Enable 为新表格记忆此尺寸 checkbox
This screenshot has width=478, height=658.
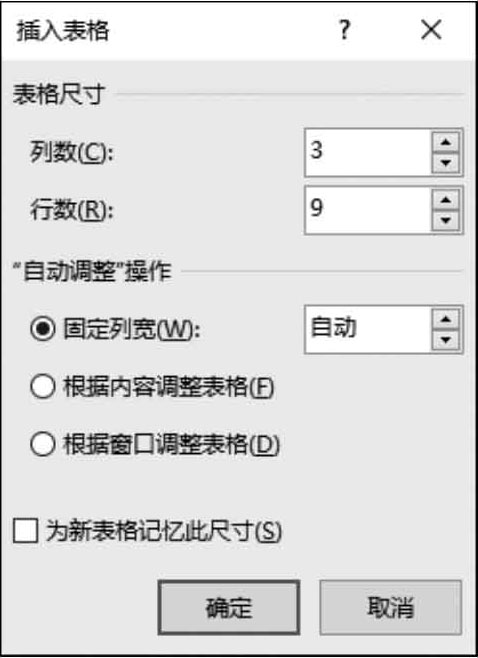[x=26, y=531]
